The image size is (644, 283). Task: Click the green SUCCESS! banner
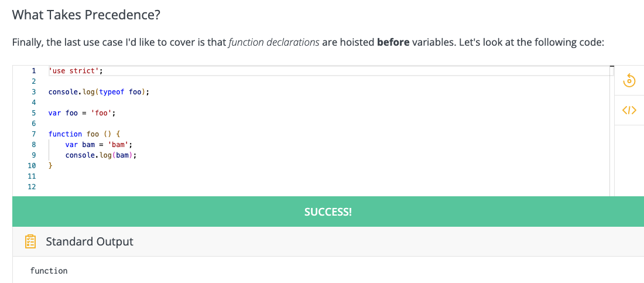(x=328, y=212)
